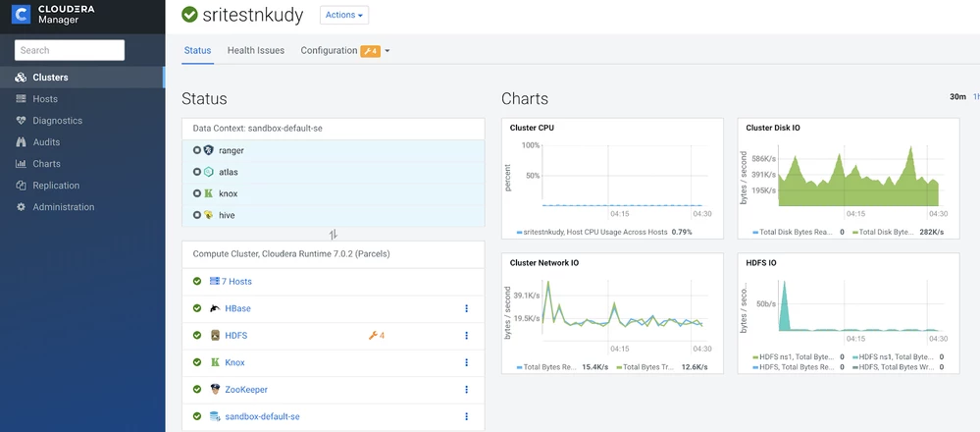Click the orange wrench badge on Configuration

[x=370, y=51]
